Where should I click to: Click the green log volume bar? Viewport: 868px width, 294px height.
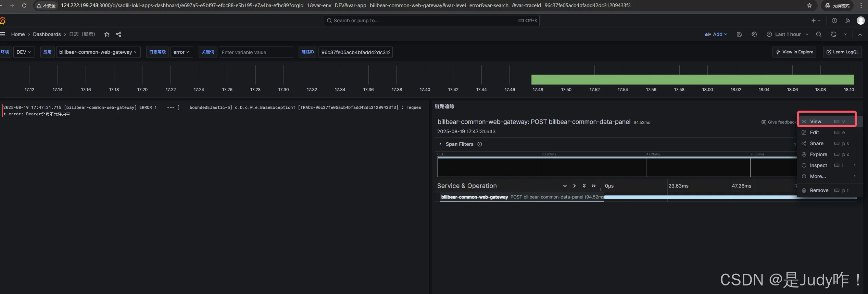(693, 79)
